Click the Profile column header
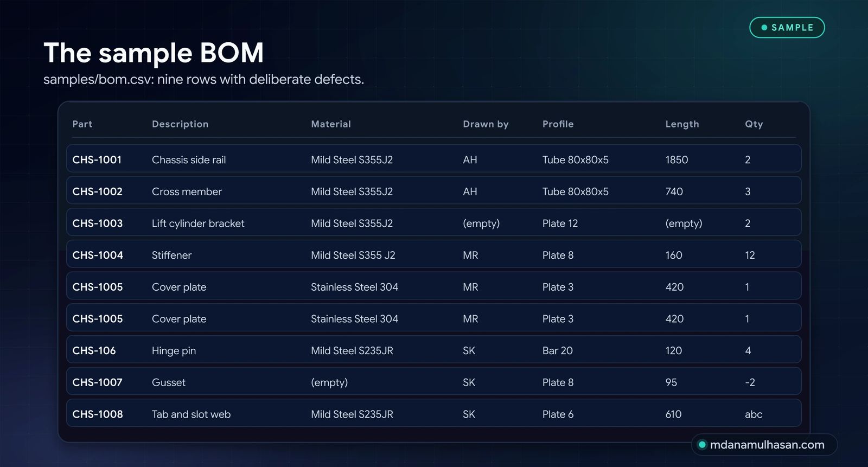 coord(558,124)
